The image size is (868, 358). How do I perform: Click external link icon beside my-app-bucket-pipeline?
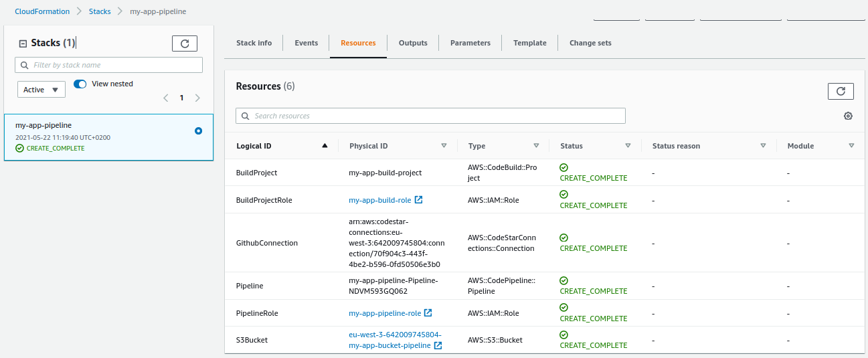438,346
